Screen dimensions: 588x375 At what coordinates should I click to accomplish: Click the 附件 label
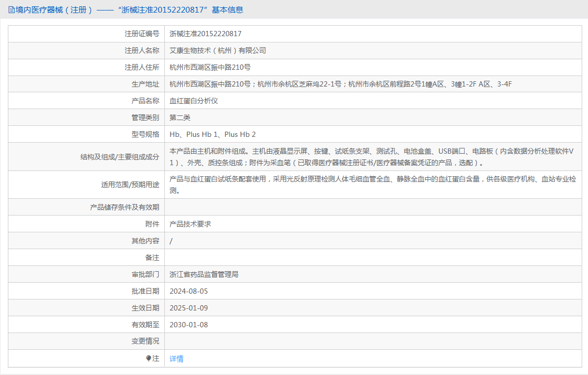click(152, 224)
